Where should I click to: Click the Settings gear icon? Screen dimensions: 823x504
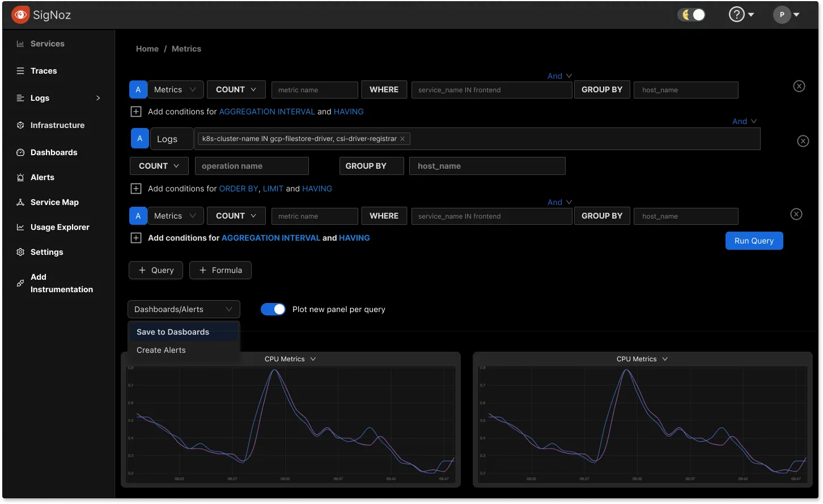(20, 252)
